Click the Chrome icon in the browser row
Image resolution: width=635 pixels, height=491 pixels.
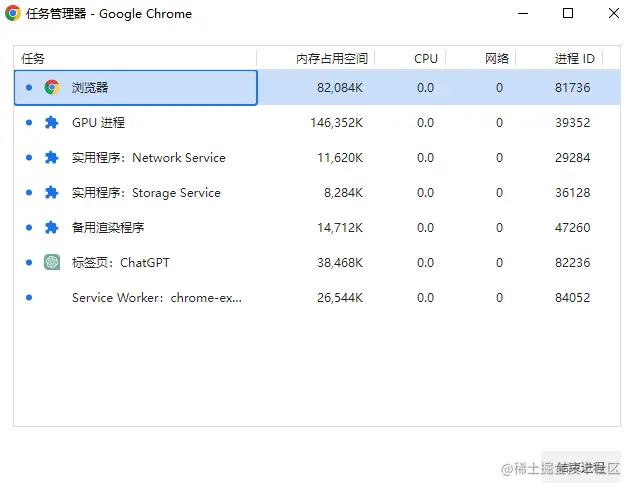point(52,88)
